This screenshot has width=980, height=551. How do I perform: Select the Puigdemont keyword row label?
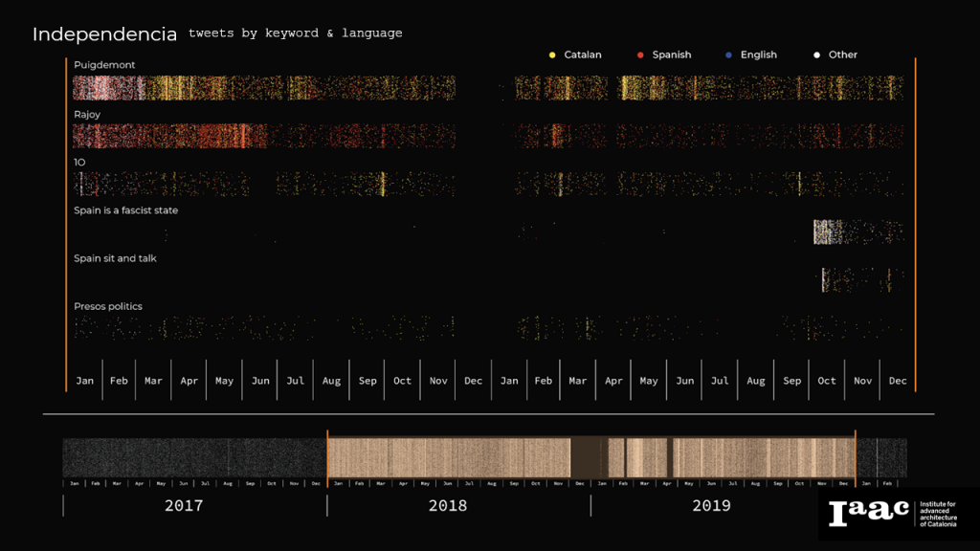104,65
